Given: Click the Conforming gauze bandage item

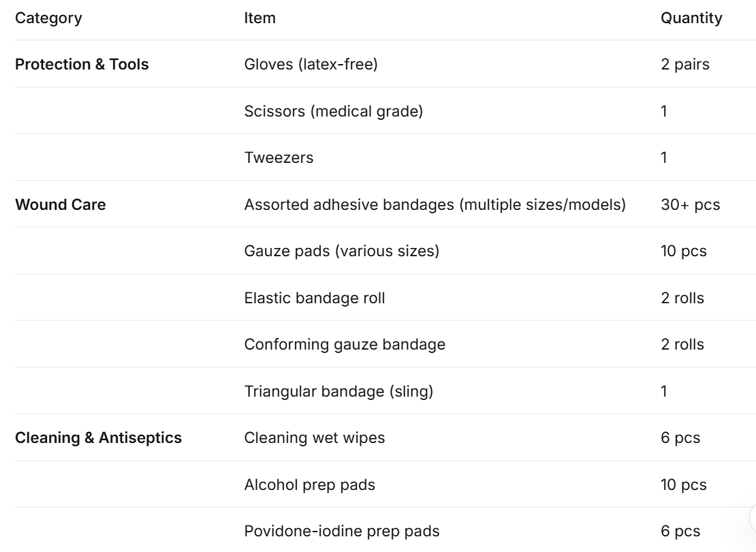Looking at the screenshot, I should tap(344, 345).
